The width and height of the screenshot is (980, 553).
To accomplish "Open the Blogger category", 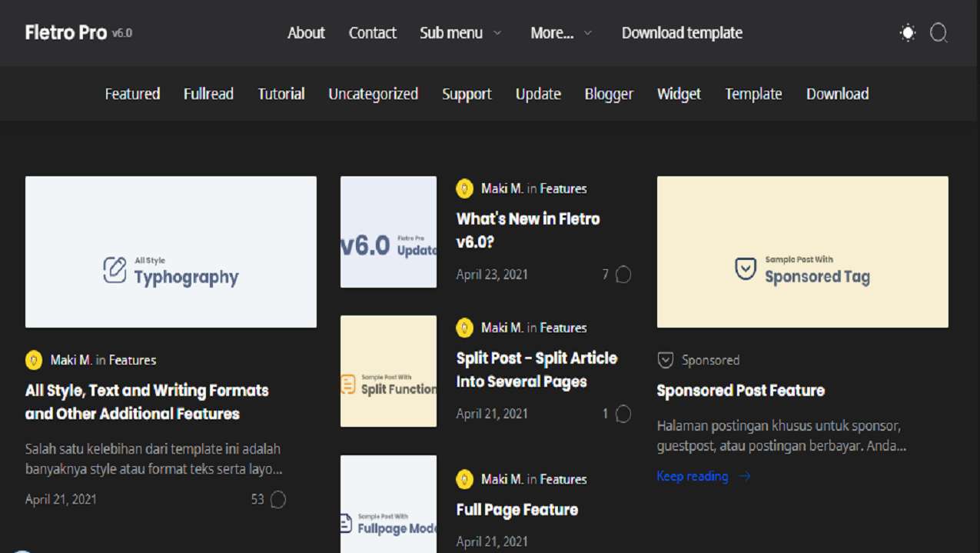I will [x=609, y=93].
